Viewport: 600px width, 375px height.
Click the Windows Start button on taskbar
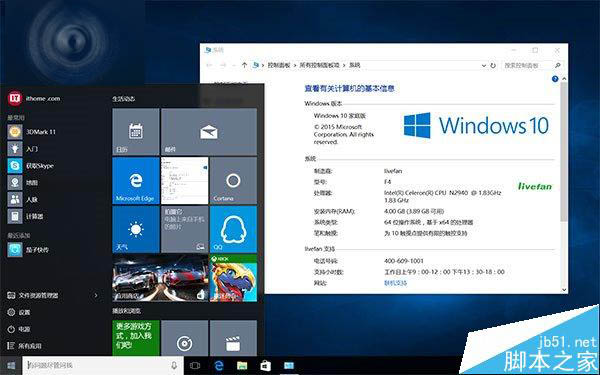(x=11, y=365)
